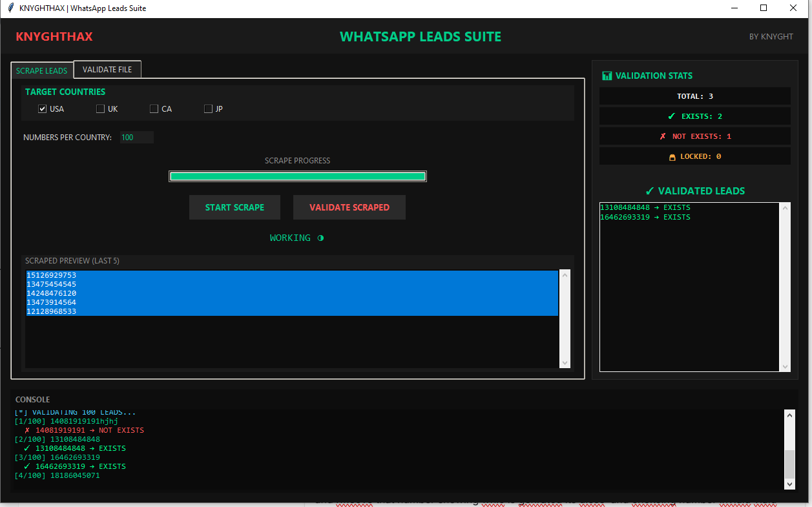
Task: Click the Validation Stats chart icon
Action: coord(607,76)
